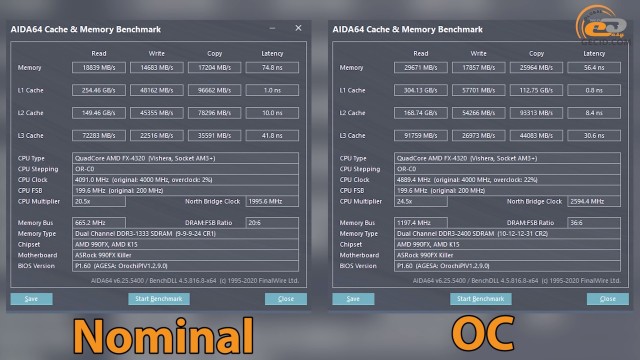Click CPU Multiplier field showing 20.5x
640x360 pixels.
coord(99,201)
